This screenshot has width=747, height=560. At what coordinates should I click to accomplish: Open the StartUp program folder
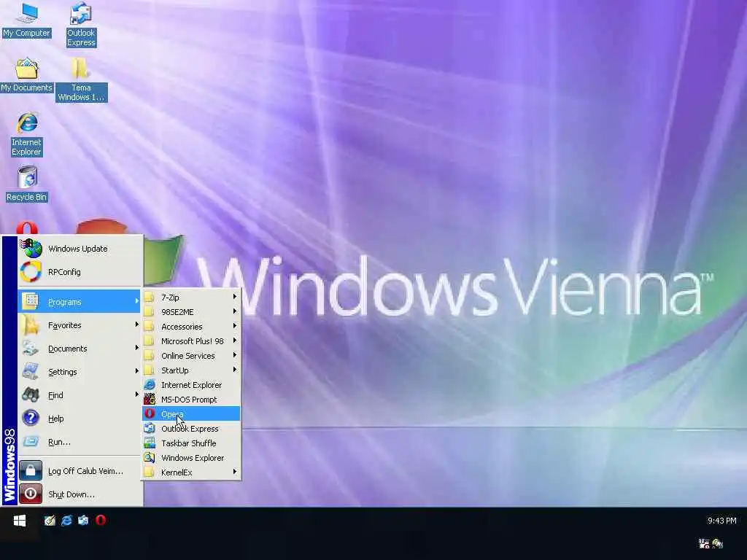(x=191, y=370)
